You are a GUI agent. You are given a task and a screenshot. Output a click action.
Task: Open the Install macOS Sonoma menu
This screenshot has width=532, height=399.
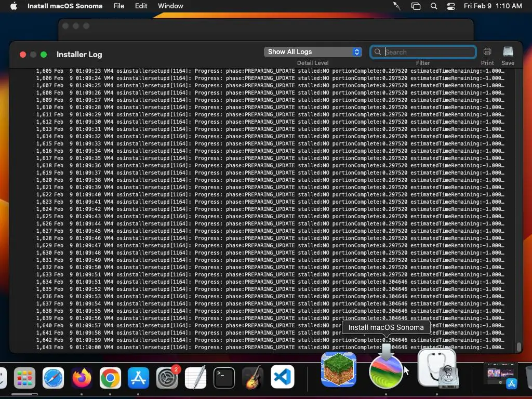pyautogui.click(x=65, y=6)
